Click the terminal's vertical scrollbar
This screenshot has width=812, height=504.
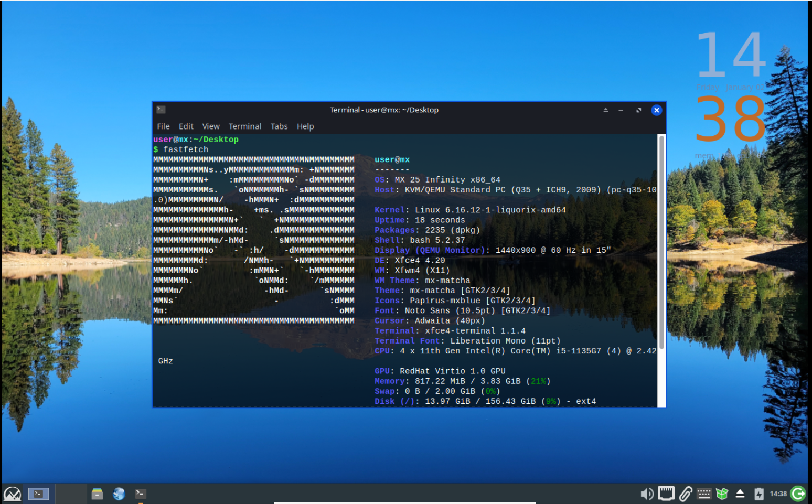(661, 242)
